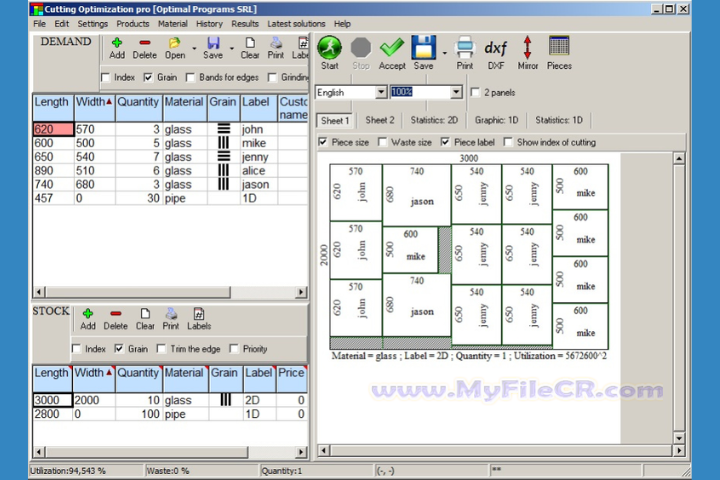The image size is (720, 480).
Task: Uncheck the Piece label checkbox
Action: 445,142
